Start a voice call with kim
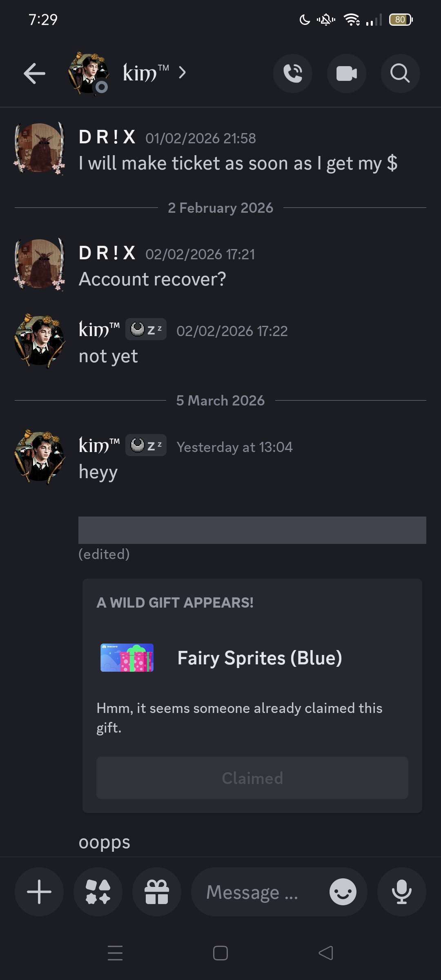441x980 pixels. coord(293,73)
